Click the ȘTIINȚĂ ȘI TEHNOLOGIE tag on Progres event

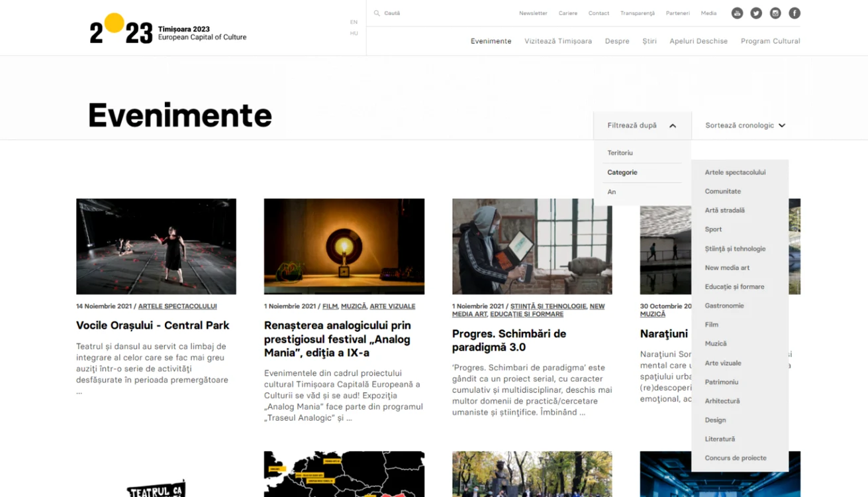[548, 306]
